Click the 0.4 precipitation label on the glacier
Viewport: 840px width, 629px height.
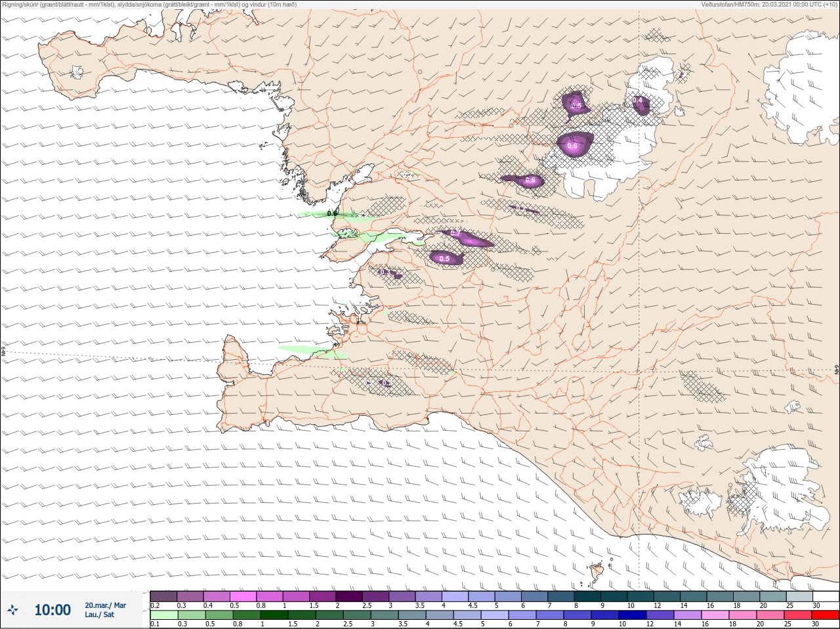[637, 100]
